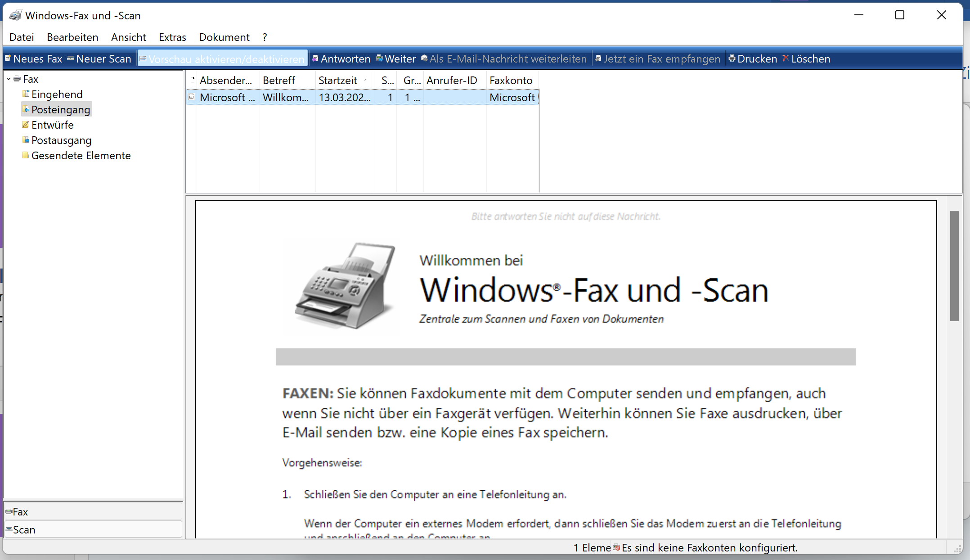Click the window resize grip in status bar
The image size is (970, 560).
pyautogui.click(x=957, y=548)
